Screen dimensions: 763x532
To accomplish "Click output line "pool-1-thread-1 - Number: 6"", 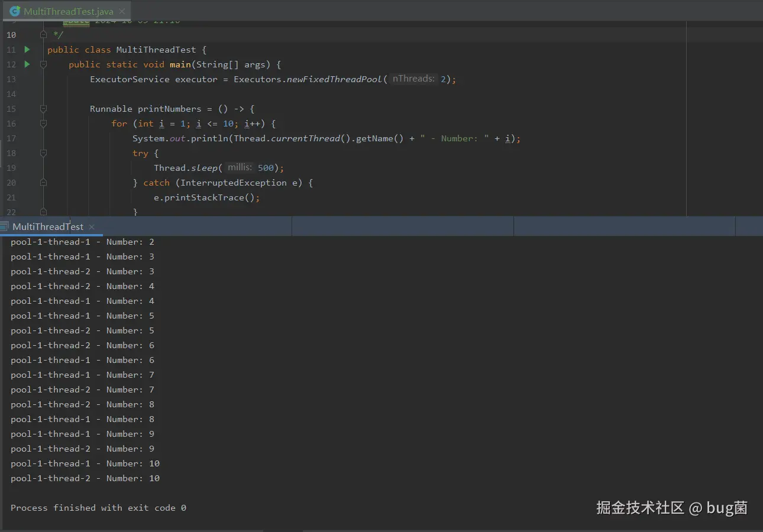I will point(82,360).
